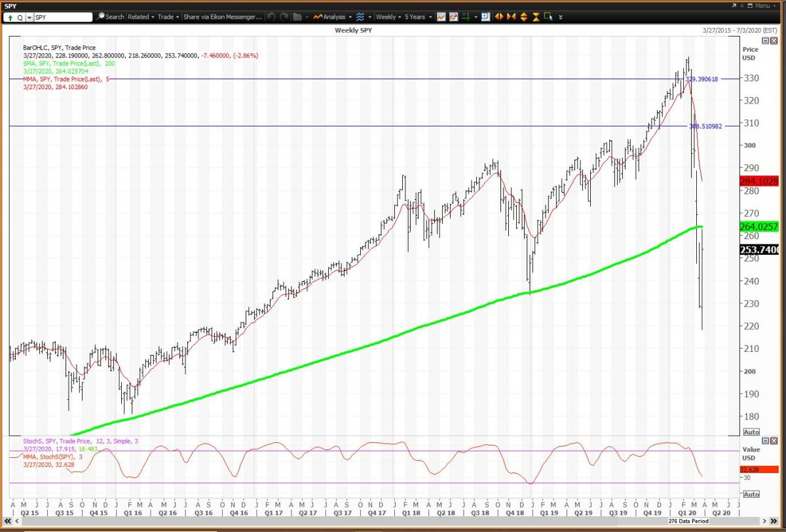Click the stochastic pane minimize icon
The image size is (786, 532).
coord(766,441)
